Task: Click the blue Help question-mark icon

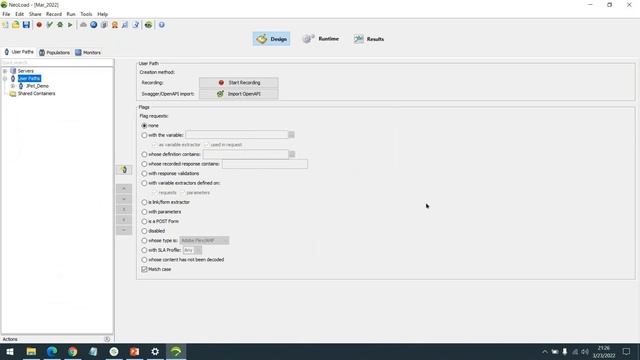Action: coord(162,25)
